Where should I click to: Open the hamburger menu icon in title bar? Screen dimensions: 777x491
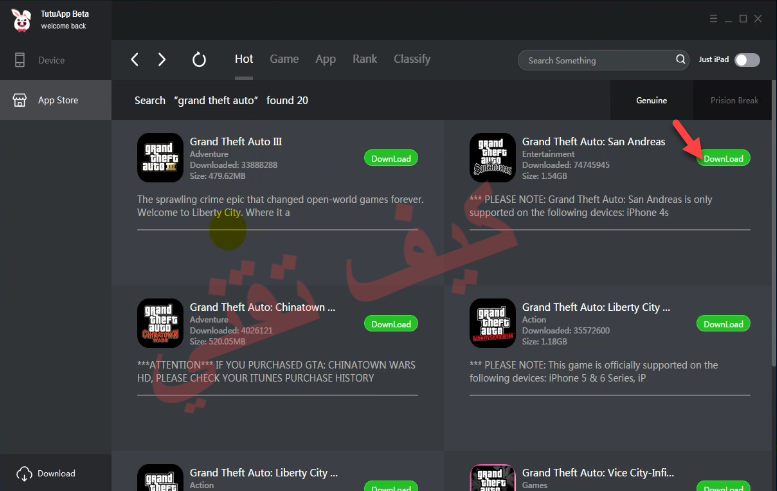click(x=713, y=19)
